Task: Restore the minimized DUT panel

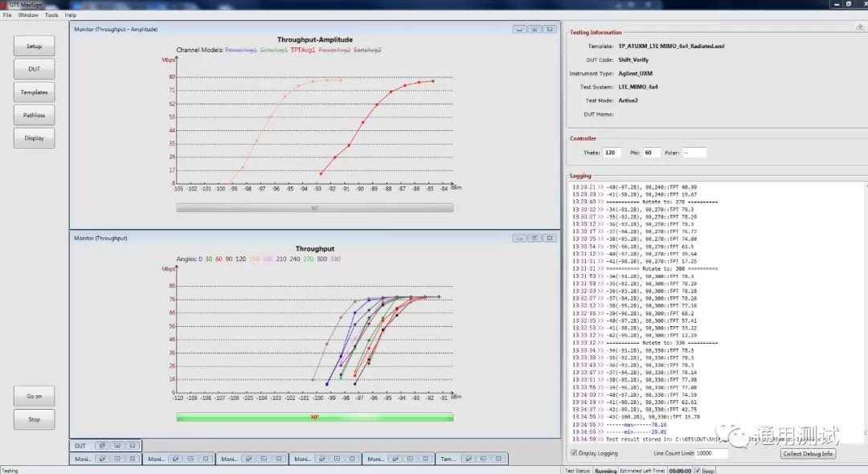Action: [x=101, y=445]
